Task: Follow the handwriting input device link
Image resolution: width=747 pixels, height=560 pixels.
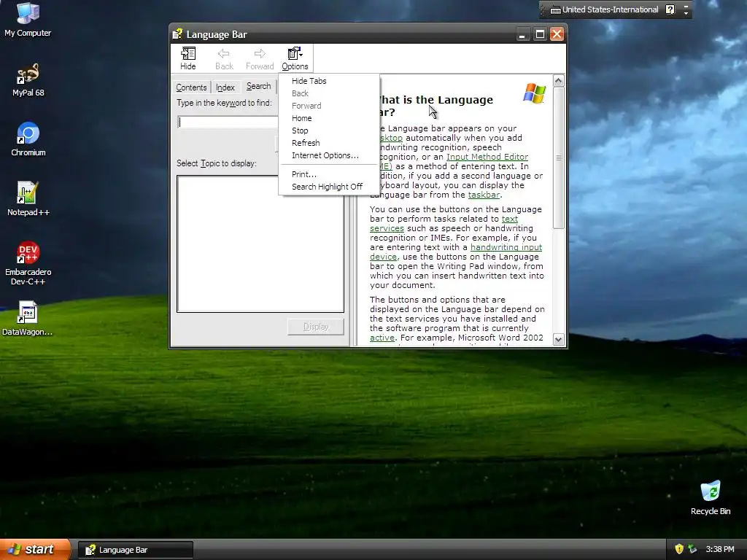Action: point(506,247)
